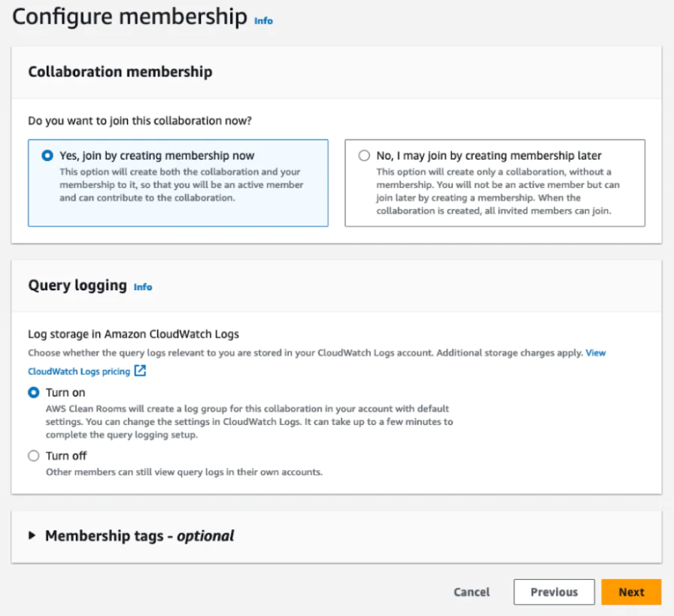The height and width of the screenshot is (616, 674).
Task: Toggle the Turn off radio under Log storage
Action: 32,456
